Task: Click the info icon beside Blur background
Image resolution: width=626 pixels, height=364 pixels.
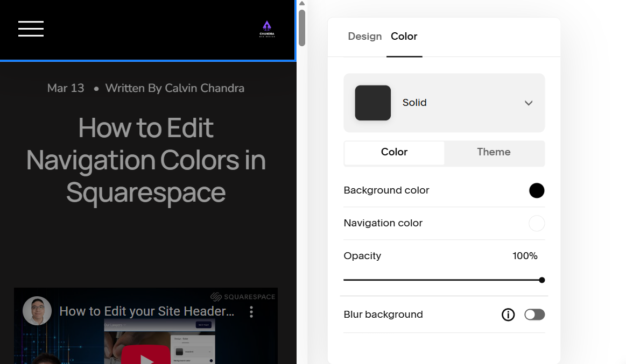Action: (508, 315)
